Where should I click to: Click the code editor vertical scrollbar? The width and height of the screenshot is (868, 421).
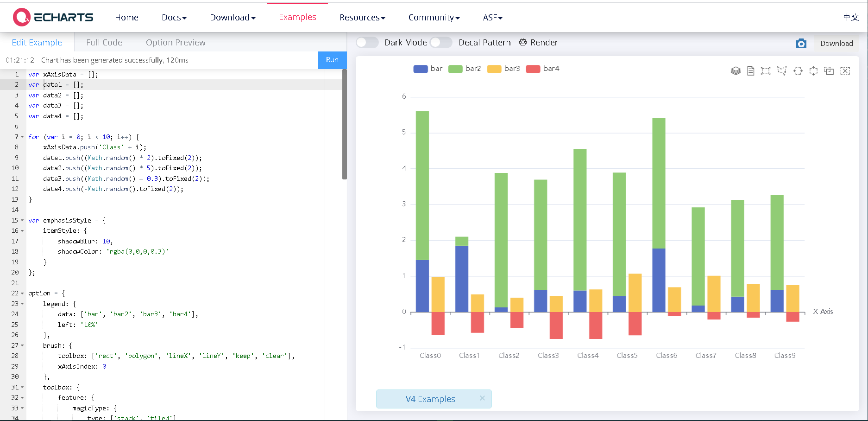click(344, 124)
